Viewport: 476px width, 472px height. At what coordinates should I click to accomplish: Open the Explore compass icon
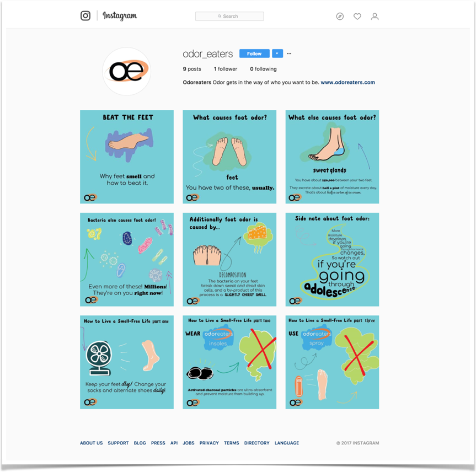point(340,17)
